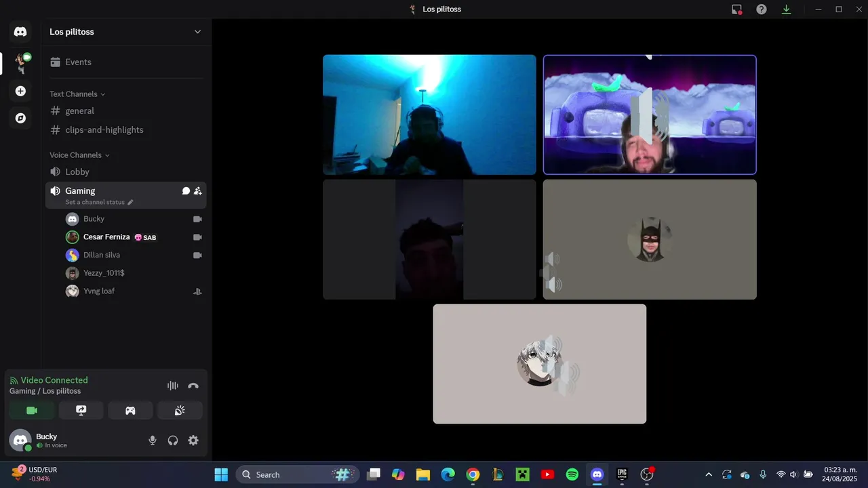
Task: Focus the Discord-background webcam tile
Action: tap(650, 115)
